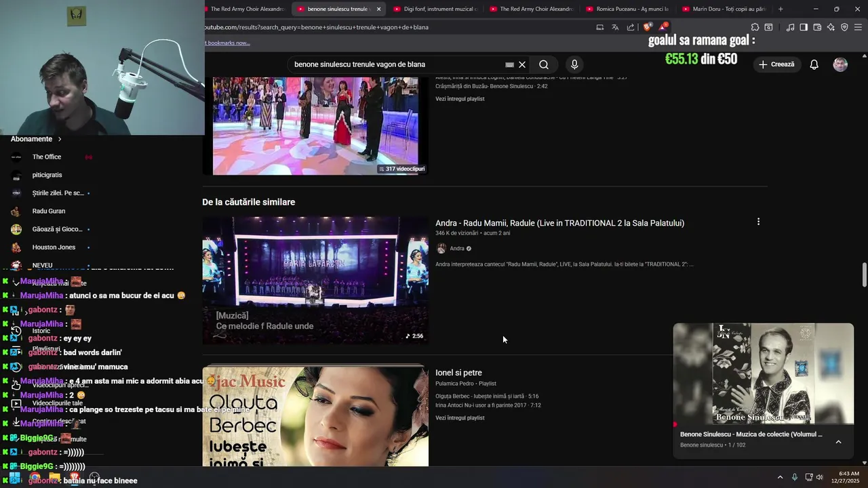Click 'Olguța Berbec - Iubește inimă și iartă' track
This screenshot has width=868, height=488.
tap(487, 396)
